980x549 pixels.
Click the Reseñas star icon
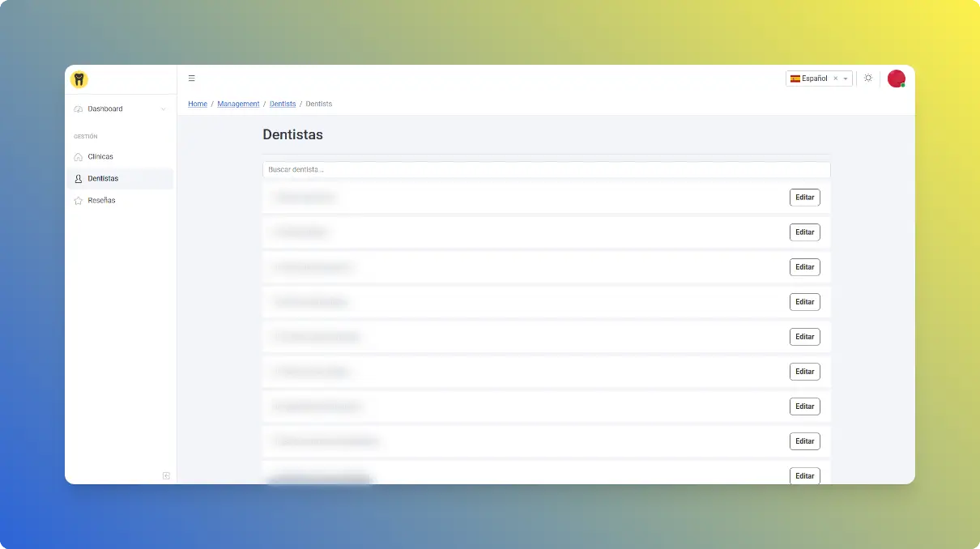(x=79, y=201)
